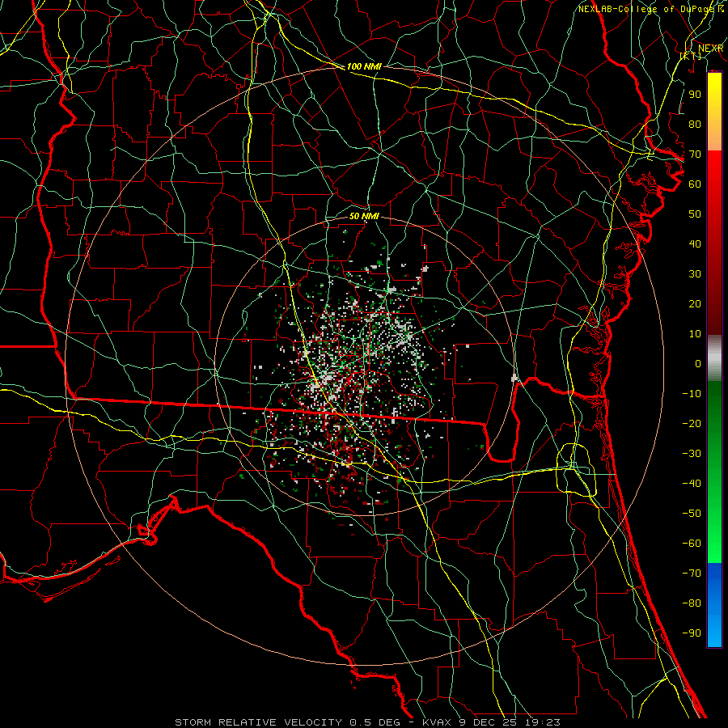Click the 19:23 timestamp in the caption

tap(543, 722)
